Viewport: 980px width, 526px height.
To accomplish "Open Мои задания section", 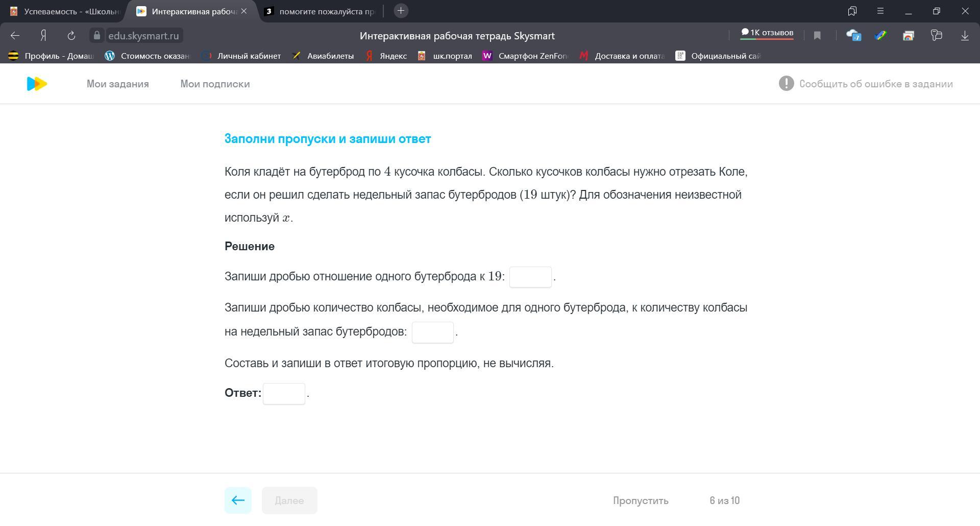I will click(x=117, y=84).
